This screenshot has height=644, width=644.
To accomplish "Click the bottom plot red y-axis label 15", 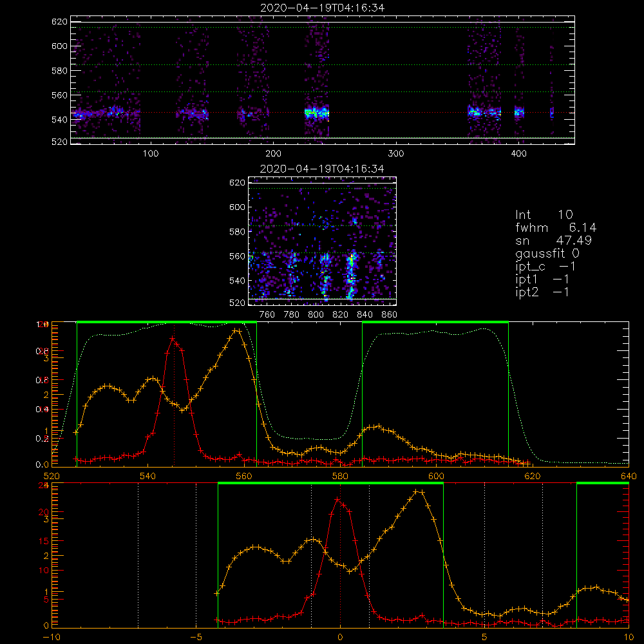I will 44,542.
